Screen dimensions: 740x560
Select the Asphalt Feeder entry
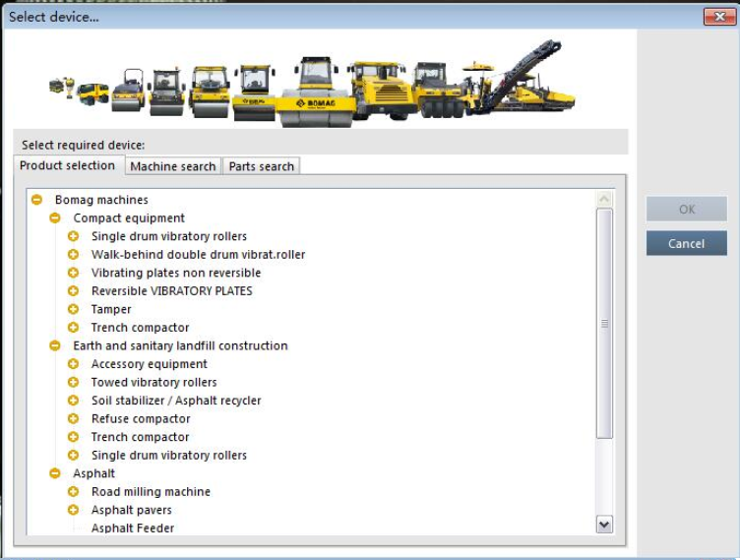tap(133, 528)
